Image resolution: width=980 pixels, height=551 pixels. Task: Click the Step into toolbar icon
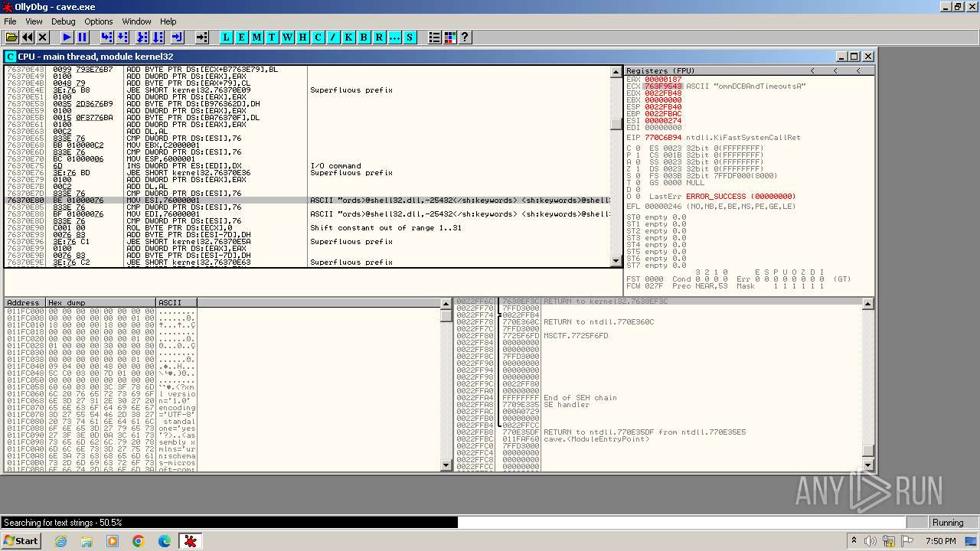[106, 37]
